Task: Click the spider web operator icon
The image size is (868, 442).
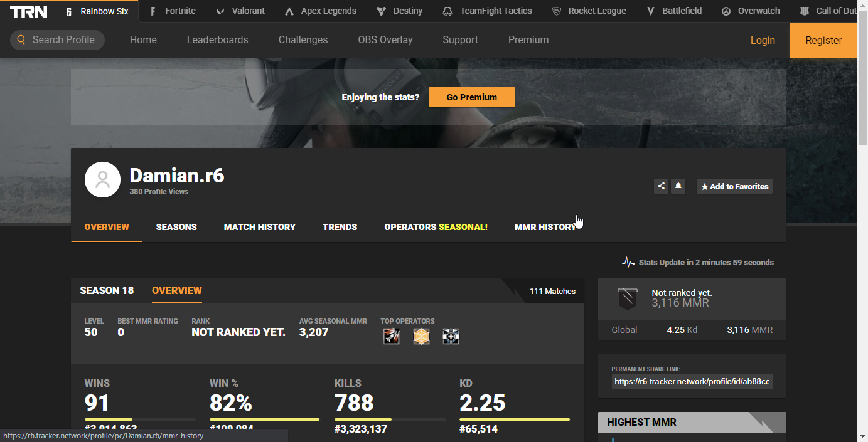Action: [x=421, y=336]
